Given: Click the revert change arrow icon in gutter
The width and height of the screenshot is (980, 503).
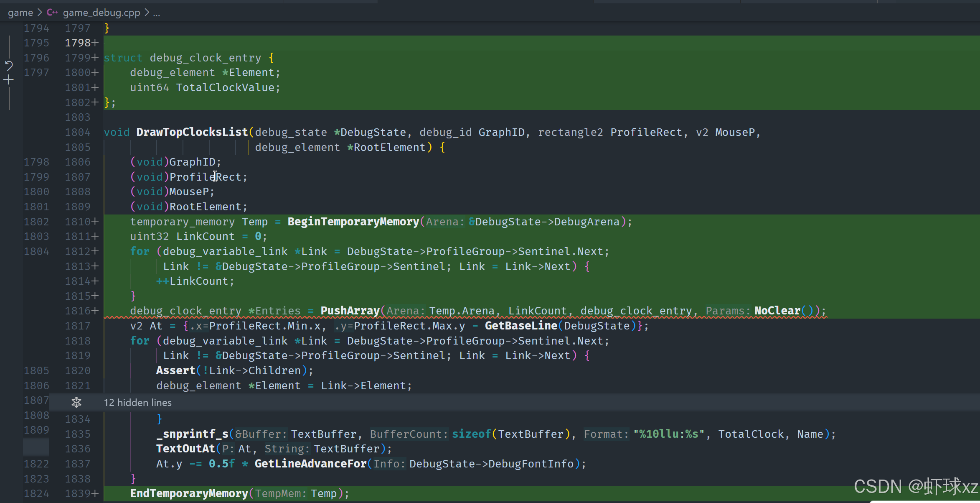Looking at the screenshot, I should tap(9, 66).
